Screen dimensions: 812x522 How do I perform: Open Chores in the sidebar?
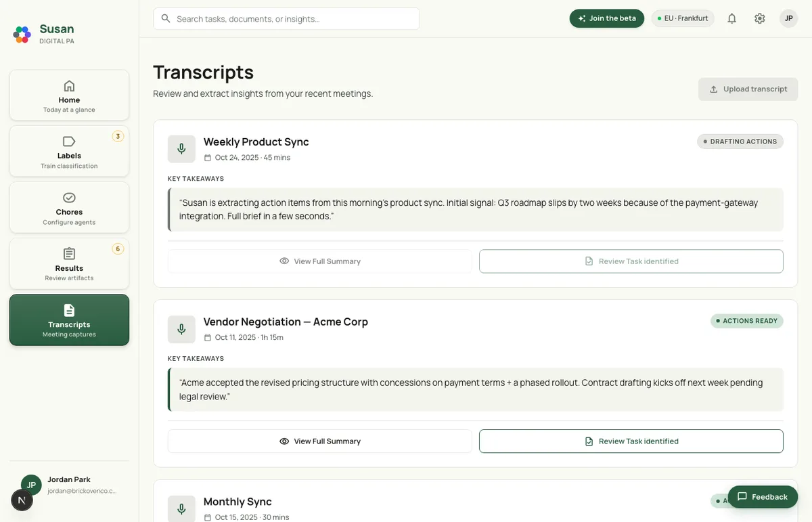[x=69, y=207]
